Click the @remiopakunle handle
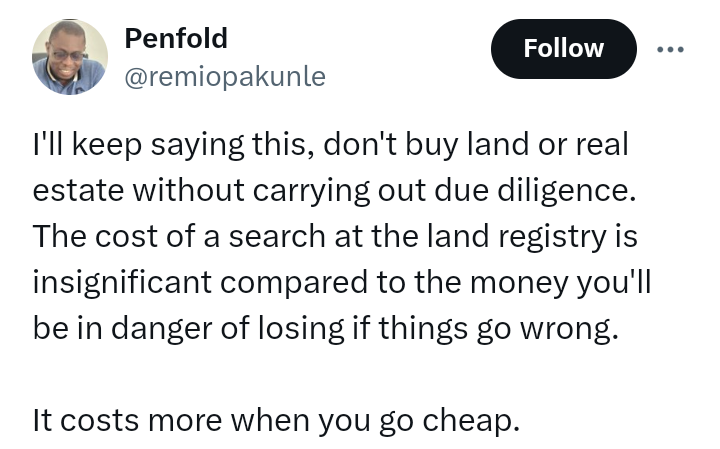Screen dimensions: 720x449 tap(224, 76)
